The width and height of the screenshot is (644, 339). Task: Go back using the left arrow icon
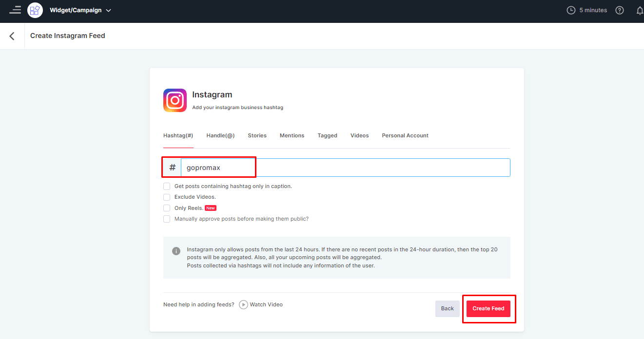point(12,36)
